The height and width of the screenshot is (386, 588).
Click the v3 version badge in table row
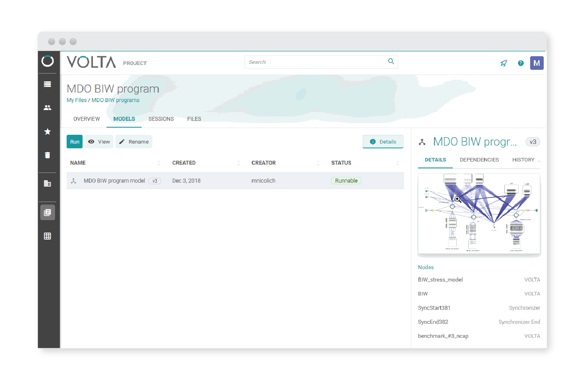tap(155, 181)
